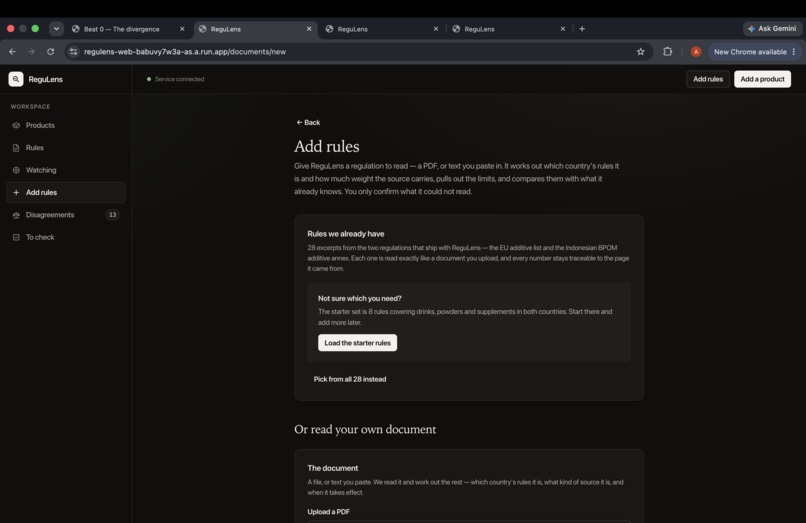
Task: Click the Service connected status indicator
Action: pos(175,79)
